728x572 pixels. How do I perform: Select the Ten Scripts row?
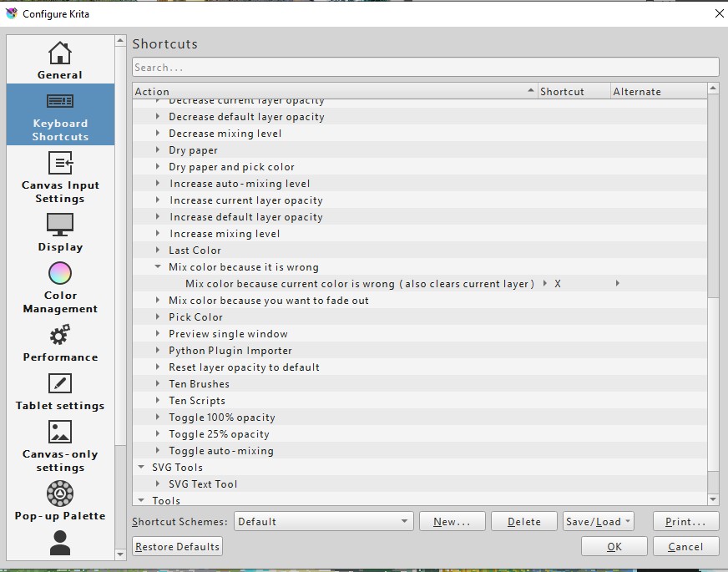pos(420,401)
